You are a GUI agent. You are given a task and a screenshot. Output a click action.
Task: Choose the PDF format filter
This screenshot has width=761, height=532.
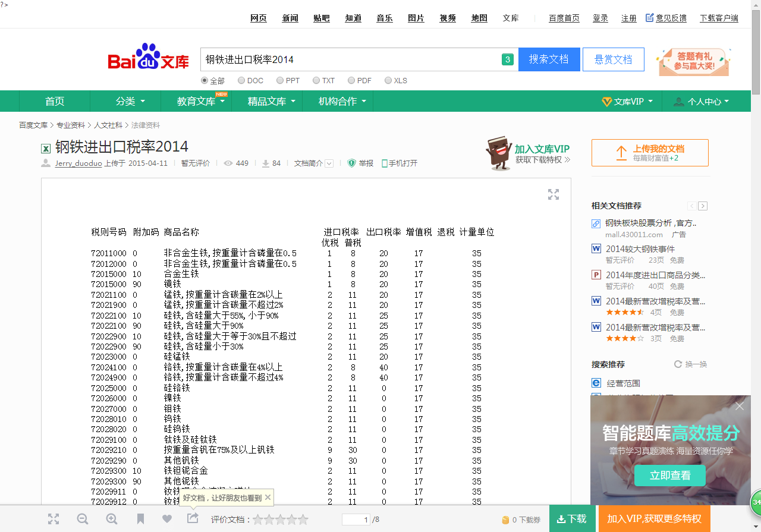click(350, 80)
